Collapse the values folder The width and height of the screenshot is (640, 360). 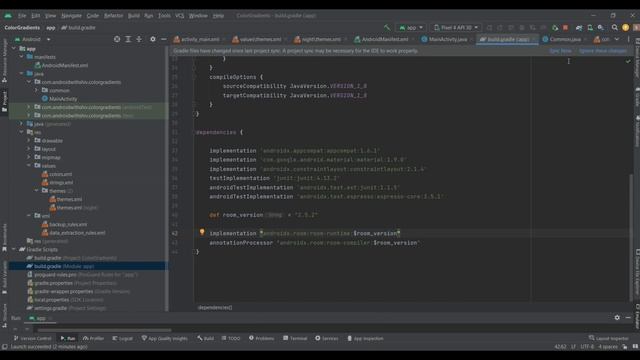[29, 166]
